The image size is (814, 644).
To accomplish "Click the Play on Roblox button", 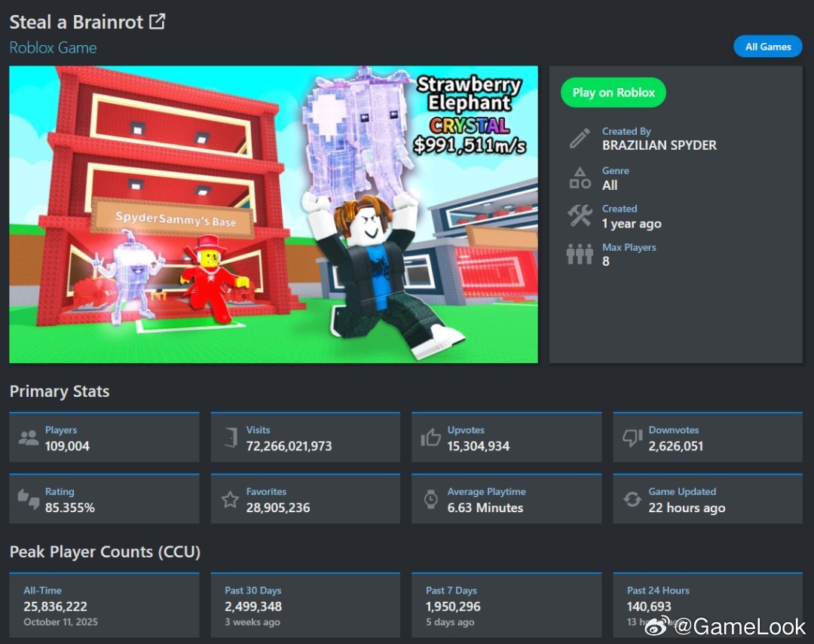I will coord(613,93).
